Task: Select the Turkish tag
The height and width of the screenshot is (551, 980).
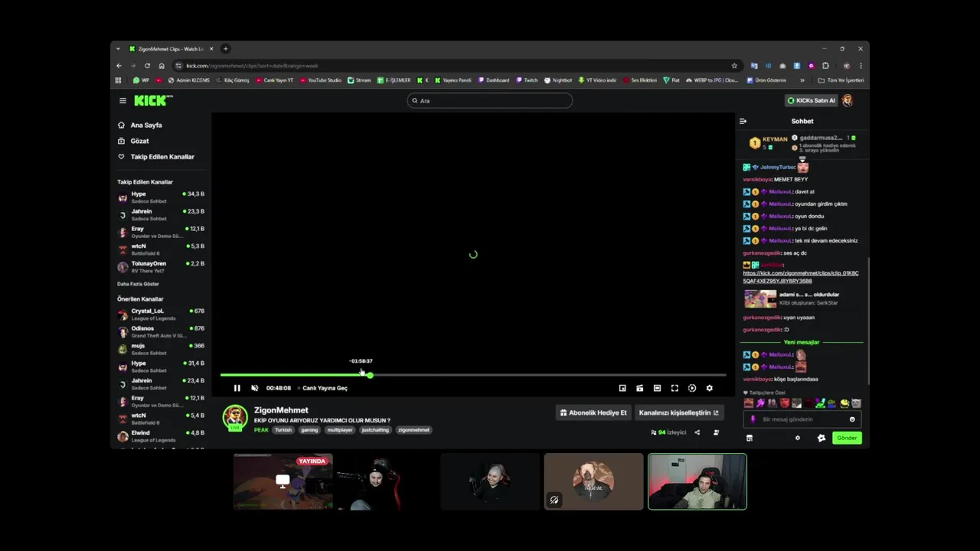Action: (283, 430)
